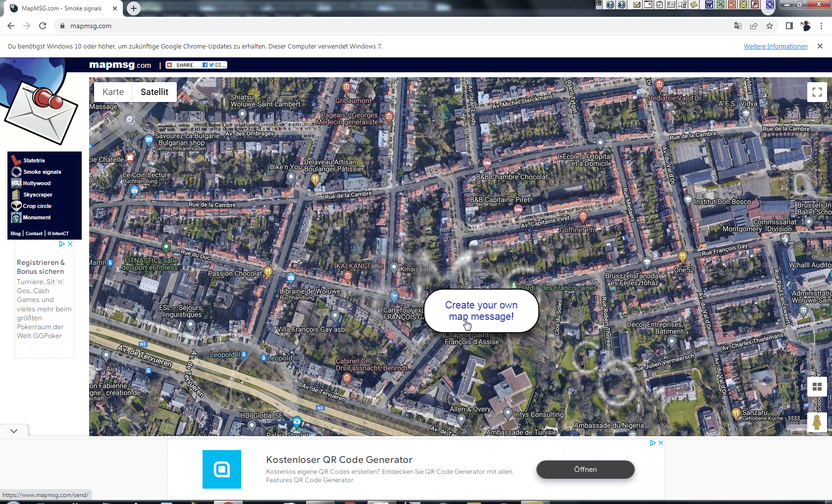Close the bottom QR Code ad
Image resolution: width=832 pixels, height=504 pixels.
click(x=661, y=443)
